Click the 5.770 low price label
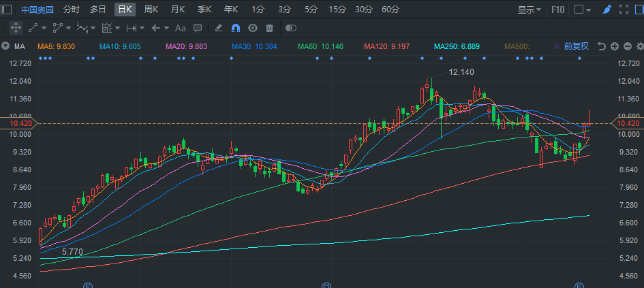This screenshot has height=288, width=644. coord(72,251)
